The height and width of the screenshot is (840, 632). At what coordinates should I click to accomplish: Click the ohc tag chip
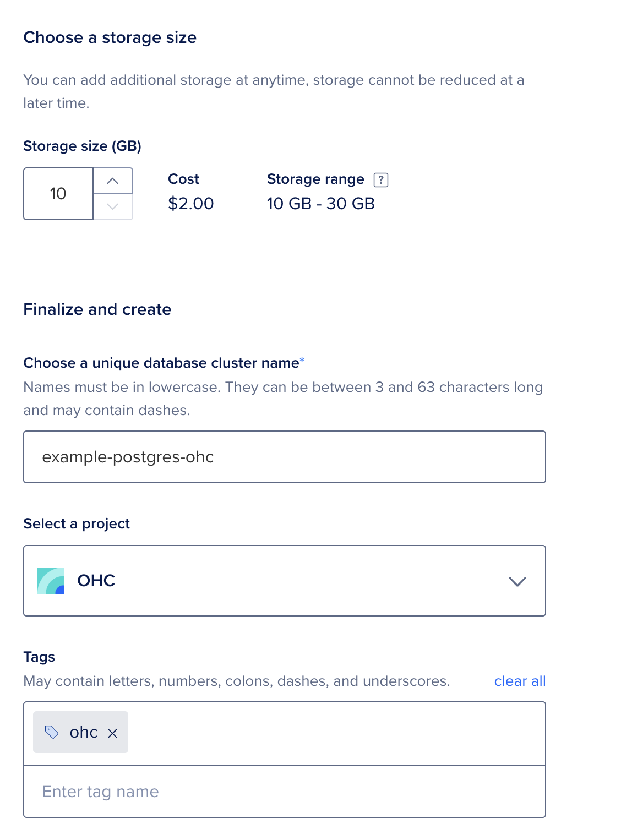80,732
